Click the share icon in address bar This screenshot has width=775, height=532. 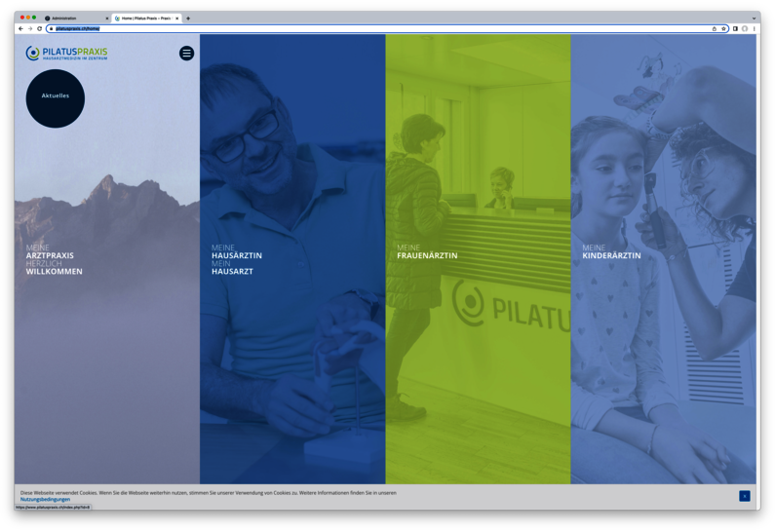coord(714,29)
